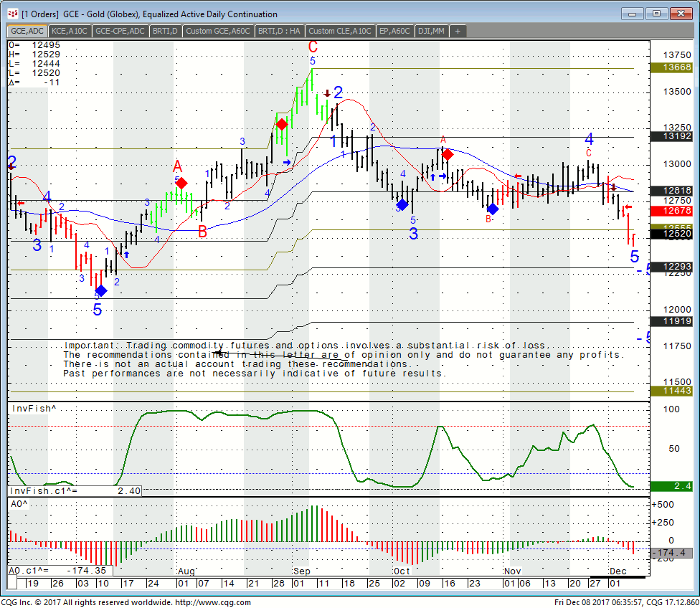Switch to the KCE,A10C chart tab
700x608 pixels.
70,31
